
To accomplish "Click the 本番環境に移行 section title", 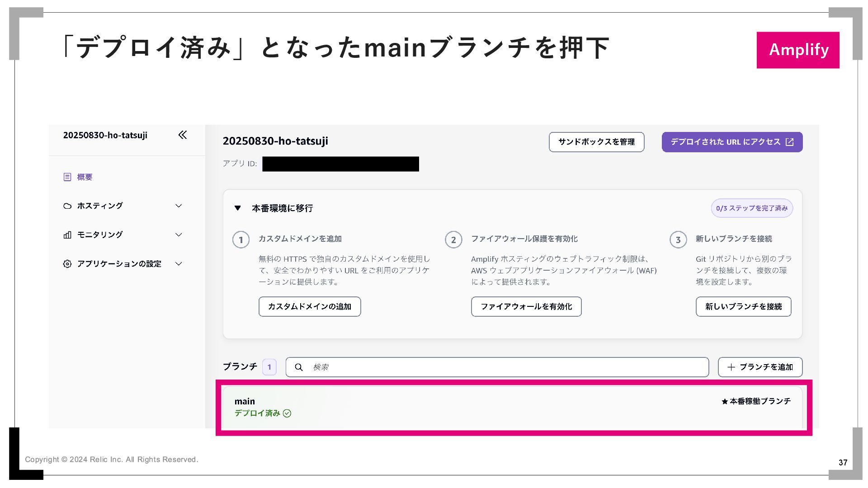I will [x=283, y=208].
